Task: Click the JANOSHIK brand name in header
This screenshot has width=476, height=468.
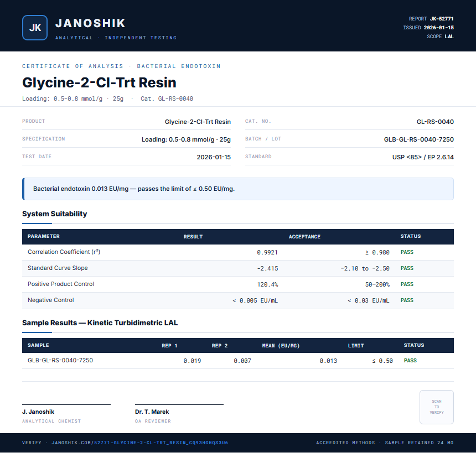Action: (x=90, y=23)
